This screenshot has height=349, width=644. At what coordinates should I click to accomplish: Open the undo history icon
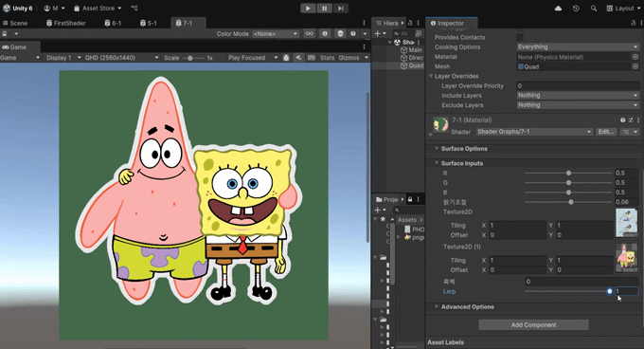576,9
